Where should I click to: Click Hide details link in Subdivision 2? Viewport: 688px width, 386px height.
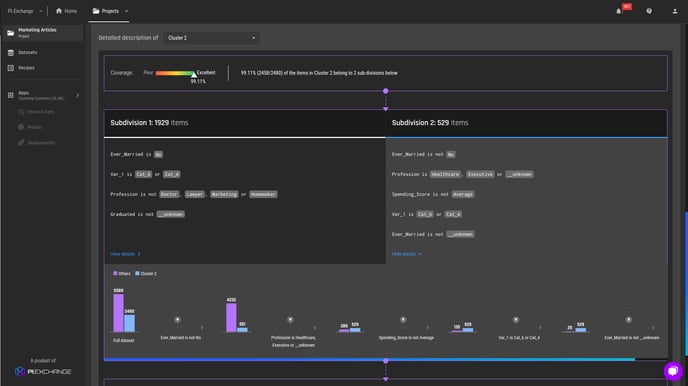[407, 254]
